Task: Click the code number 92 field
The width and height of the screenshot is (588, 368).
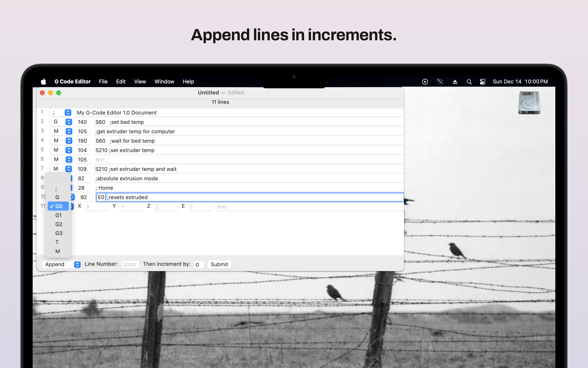Action: point(86,197)
